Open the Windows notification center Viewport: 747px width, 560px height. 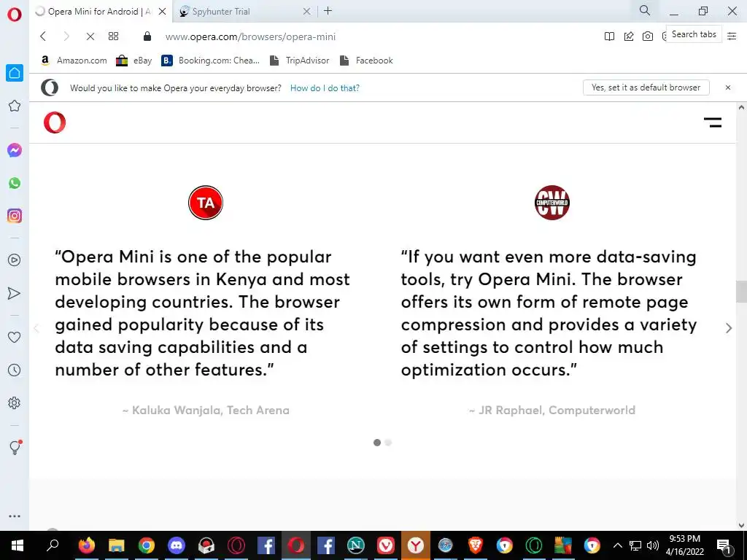(724, 545)
